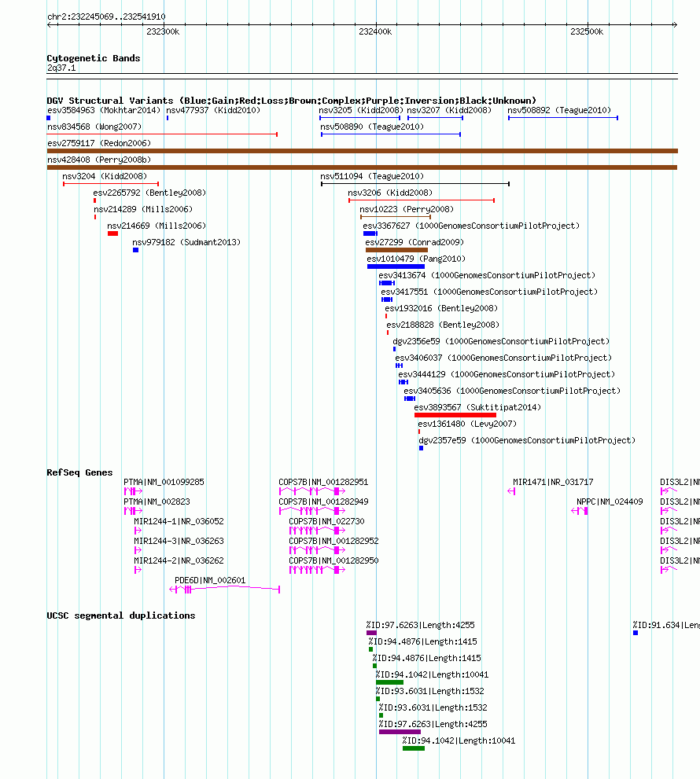The image size is (700, 779).
Task: Select COPS7B|NM_022730 transcript
Action: [326, 521]
